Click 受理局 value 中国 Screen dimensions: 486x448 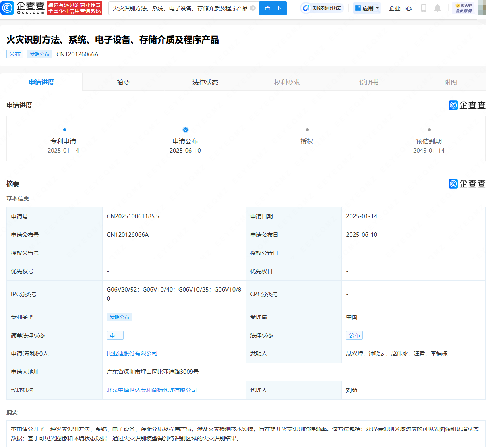coord(352,317)
